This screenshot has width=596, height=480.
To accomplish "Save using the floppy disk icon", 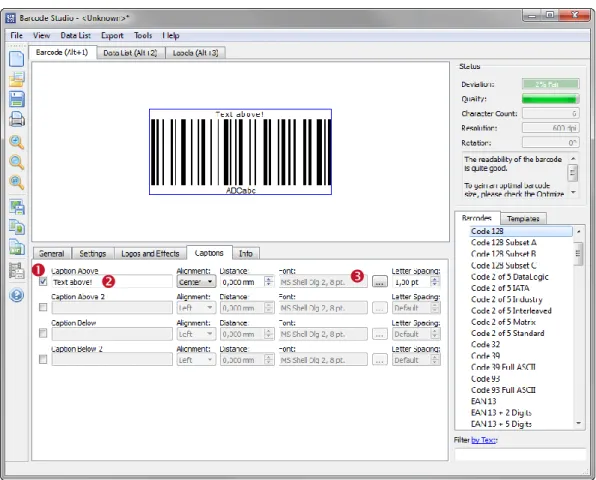I will [x=16, y=99].
